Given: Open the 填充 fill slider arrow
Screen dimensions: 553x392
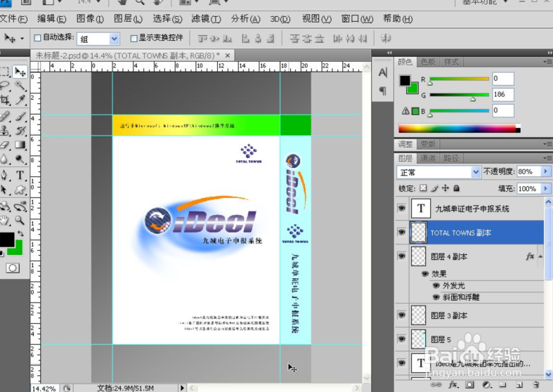Looking at the screenshot, I should point(545,188).
